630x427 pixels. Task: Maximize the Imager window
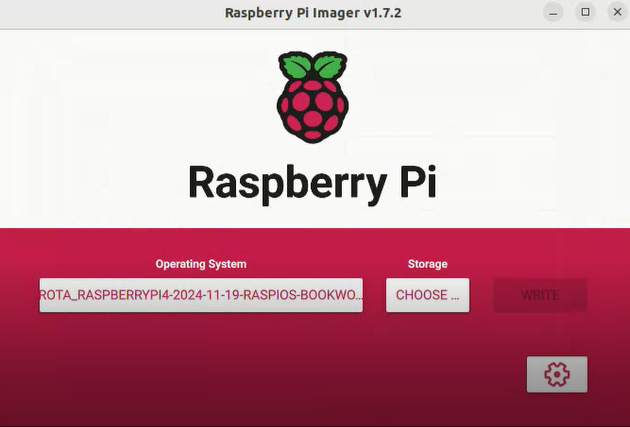point(585,12)
